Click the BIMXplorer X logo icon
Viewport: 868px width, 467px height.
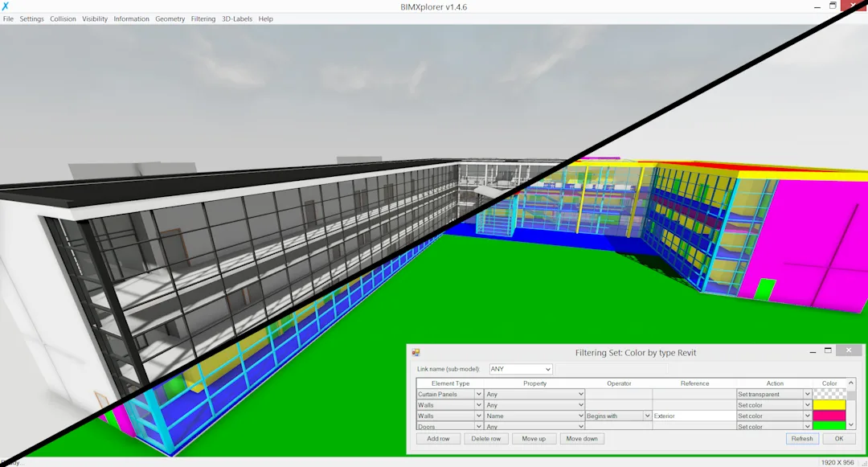6,6
